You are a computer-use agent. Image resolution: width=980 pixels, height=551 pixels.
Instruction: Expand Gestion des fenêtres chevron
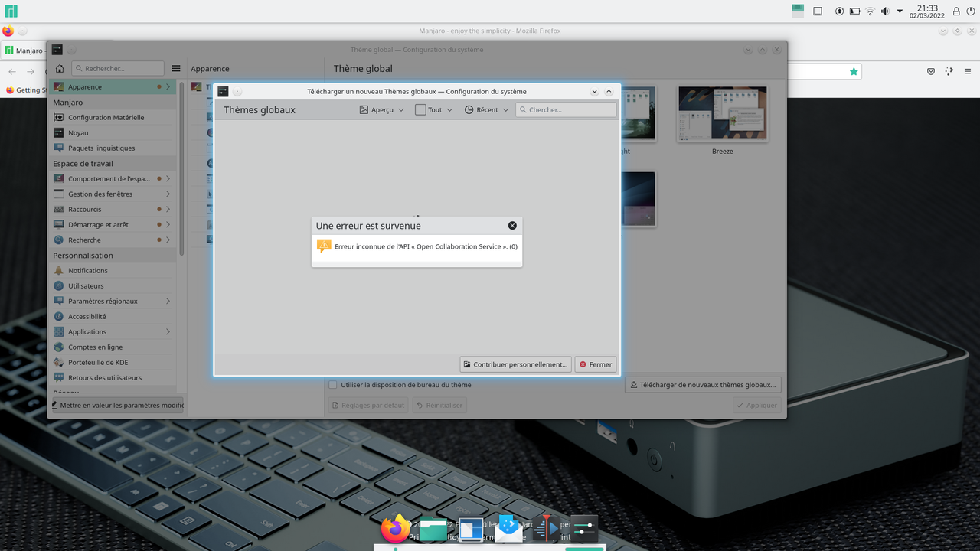[168, 194]
